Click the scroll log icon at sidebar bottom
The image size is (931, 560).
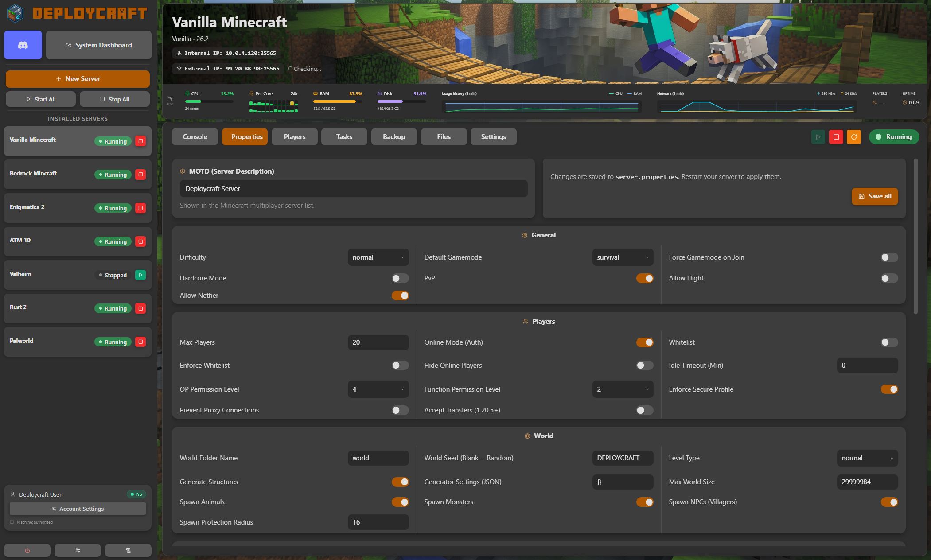[128, 550]
